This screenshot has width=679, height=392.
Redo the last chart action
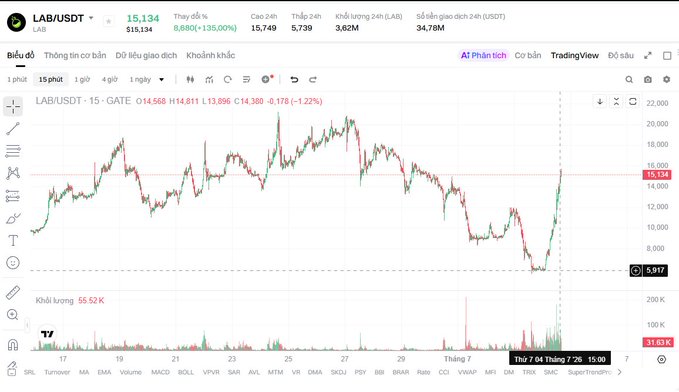313,79
